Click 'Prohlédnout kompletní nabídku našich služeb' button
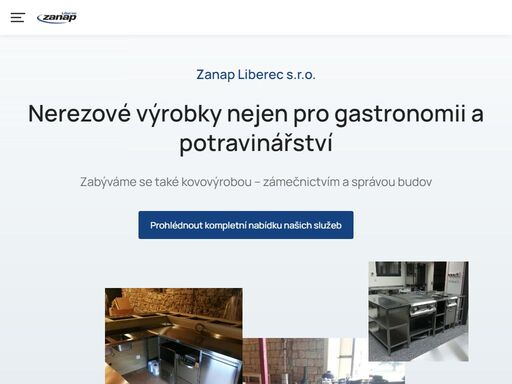Viewport: 512px width, 384px height. pyautogui.click(x=246, y=225)
